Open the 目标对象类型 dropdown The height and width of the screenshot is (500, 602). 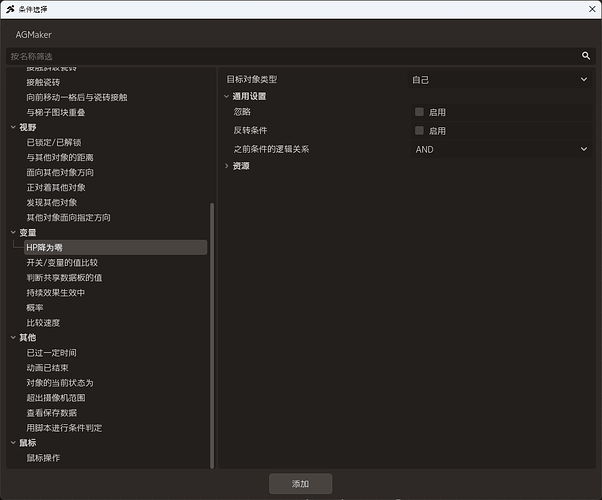[499, 79]
